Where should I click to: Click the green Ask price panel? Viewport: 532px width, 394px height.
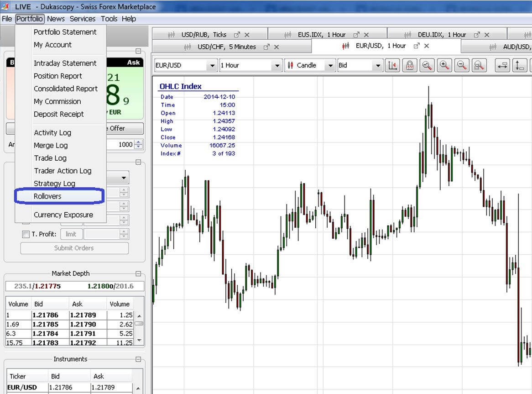click(125, 89)
